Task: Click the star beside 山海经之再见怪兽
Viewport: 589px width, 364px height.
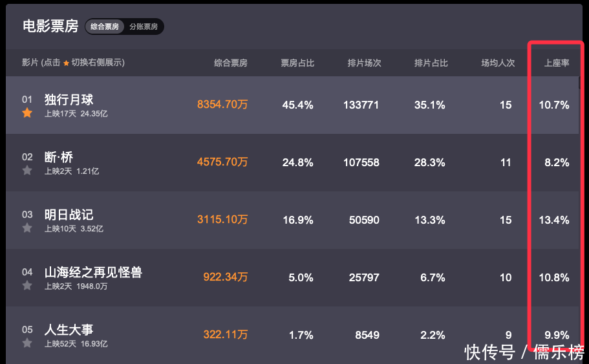Action: [x=27, y=286]
